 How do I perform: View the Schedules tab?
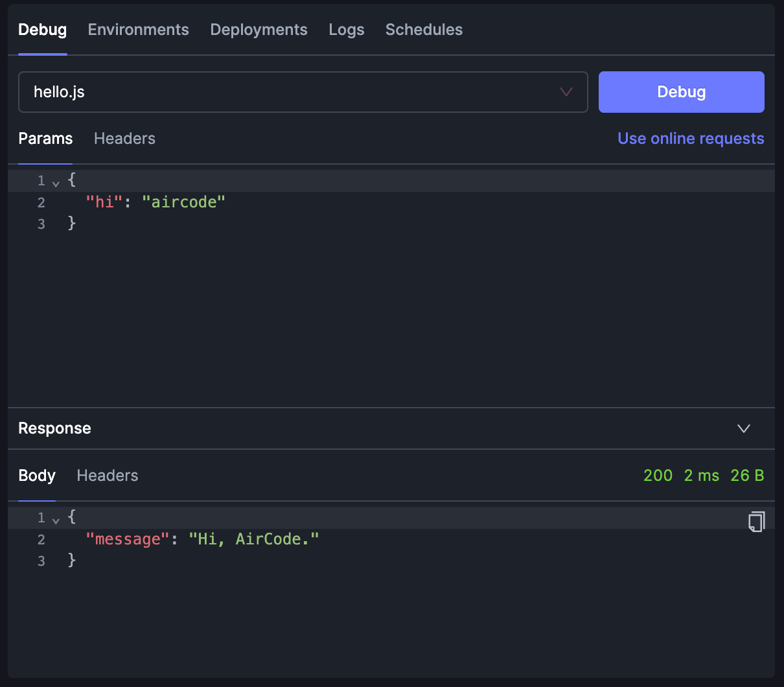424,30
